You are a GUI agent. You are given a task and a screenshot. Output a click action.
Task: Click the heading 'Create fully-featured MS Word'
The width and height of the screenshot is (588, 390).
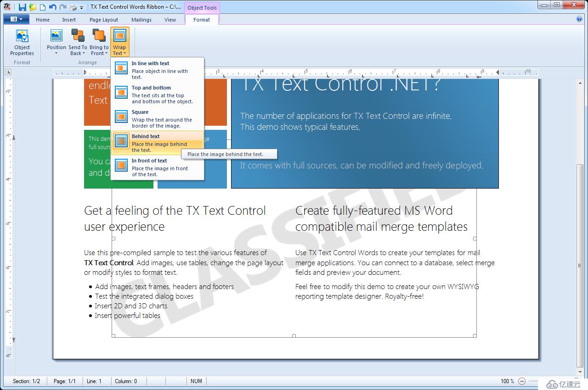374,211
